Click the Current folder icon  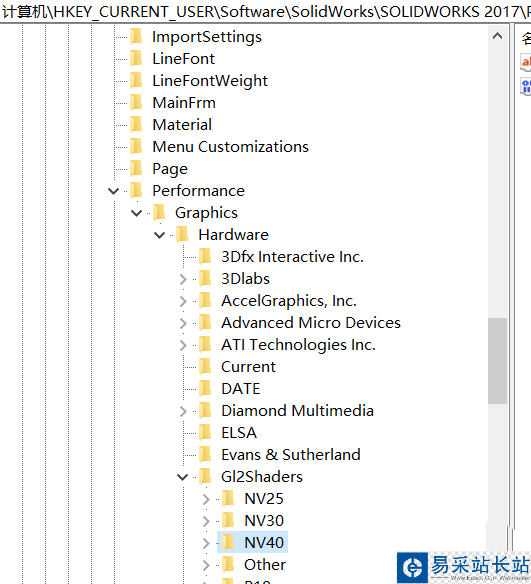(206, 366)
